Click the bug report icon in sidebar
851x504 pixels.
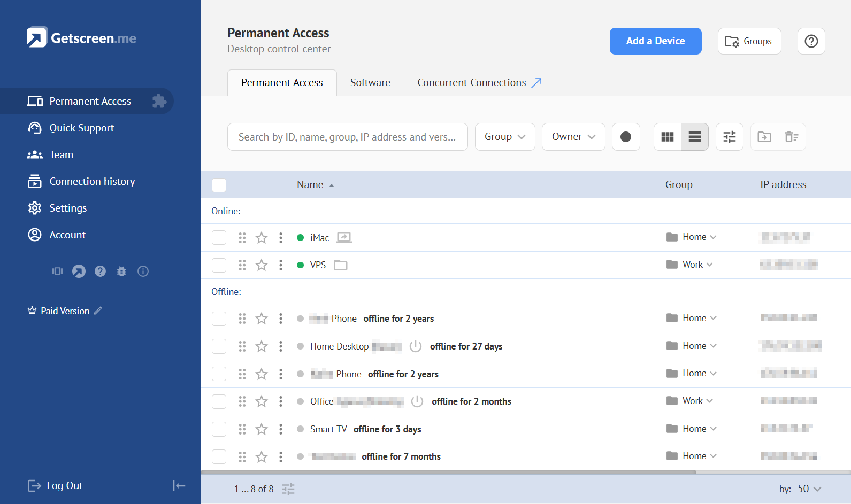(121, 272)
